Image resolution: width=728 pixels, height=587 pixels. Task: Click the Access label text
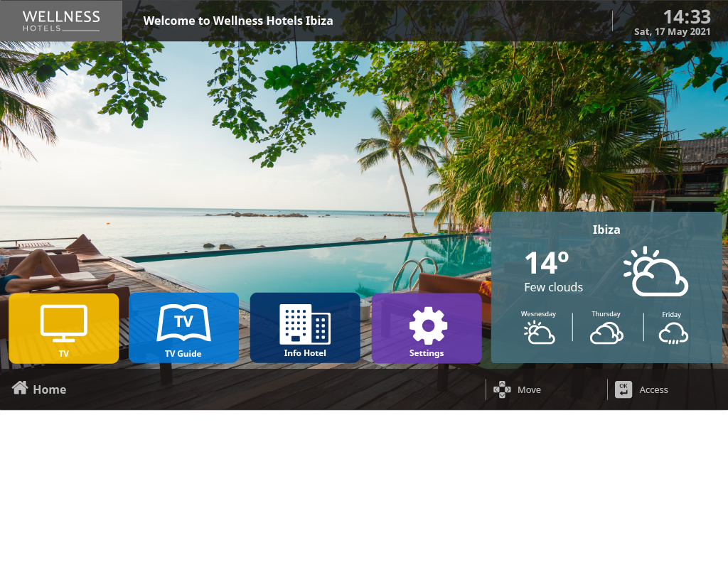click(x=653, y=389)
